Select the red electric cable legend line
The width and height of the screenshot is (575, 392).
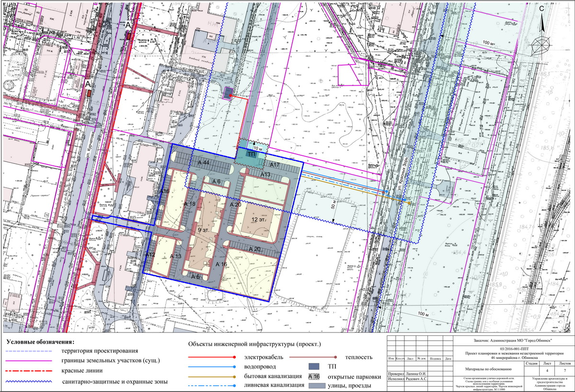click(x=211, y=357)
